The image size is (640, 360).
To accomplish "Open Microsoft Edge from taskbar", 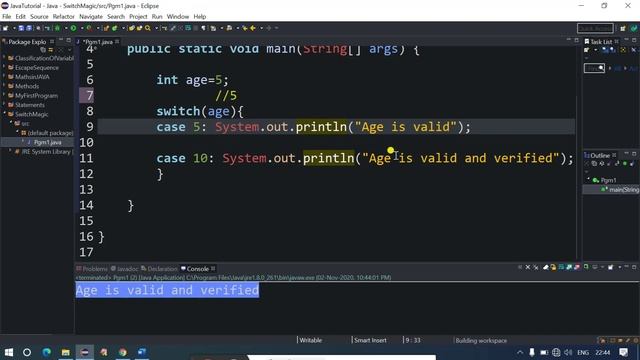I will point(46,352).
